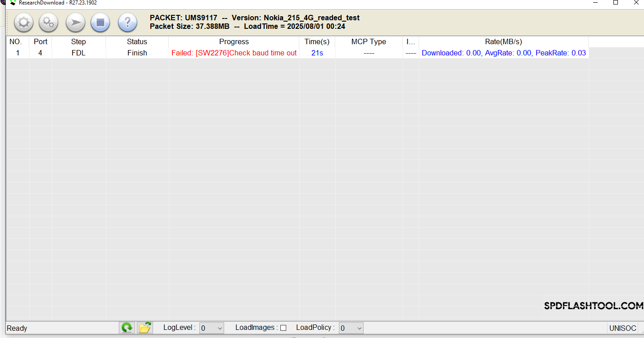Click row number 1 cell

coord(18,53)
